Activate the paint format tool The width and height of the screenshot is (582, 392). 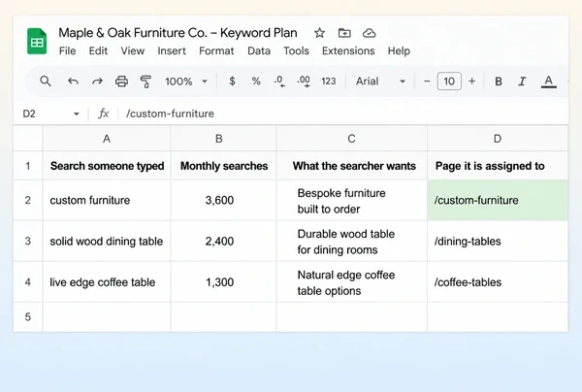[145, 82]
